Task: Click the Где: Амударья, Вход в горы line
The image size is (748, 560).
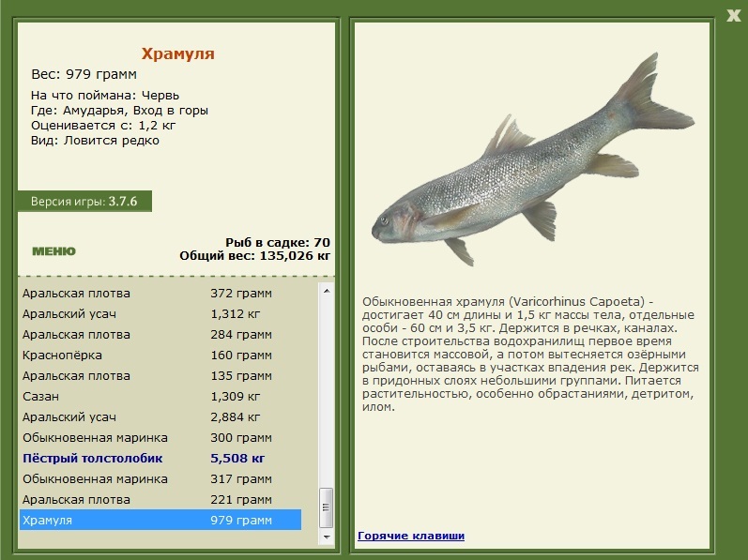Action: [120, 111]
